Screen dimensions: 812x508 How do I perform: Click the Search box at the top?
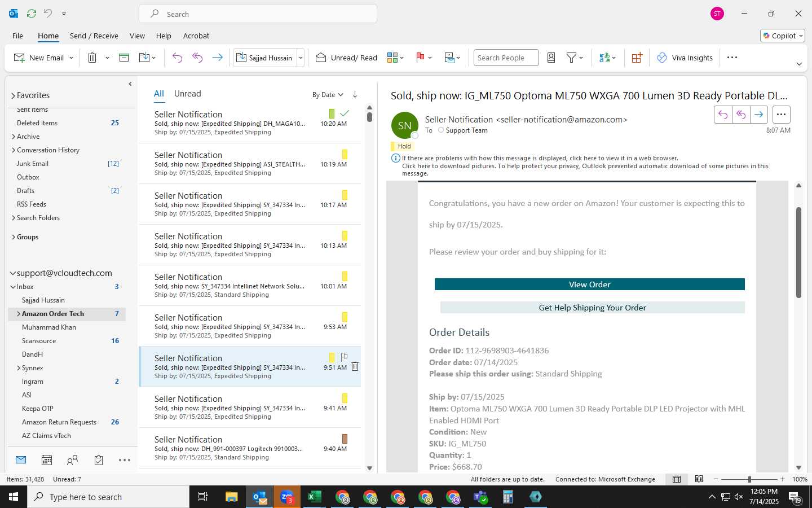click(258, 14)
